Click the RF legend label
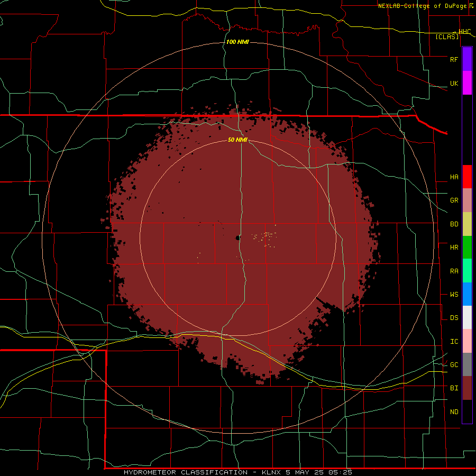 (x=454, y=59)
